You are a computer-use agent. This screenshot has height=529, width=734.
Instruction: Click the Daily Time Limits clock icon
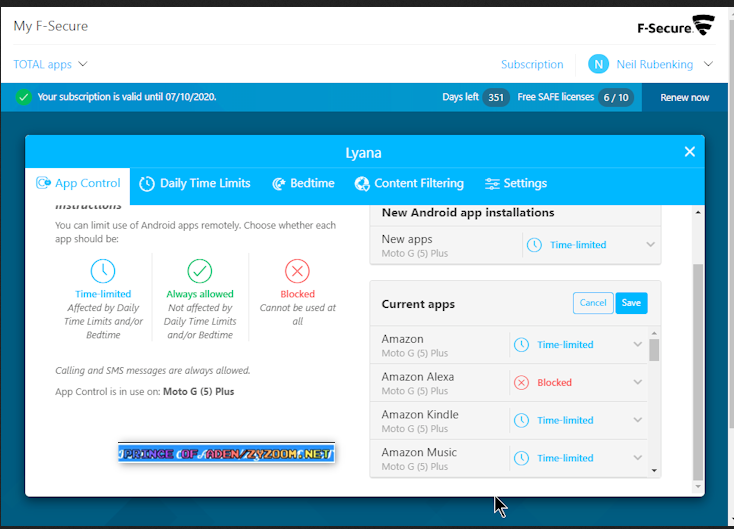[147, 184]
